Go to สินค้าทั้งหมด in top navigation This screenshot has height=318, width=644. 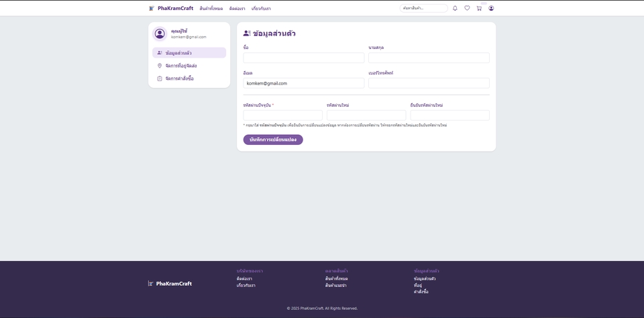(x=211, y=9)
